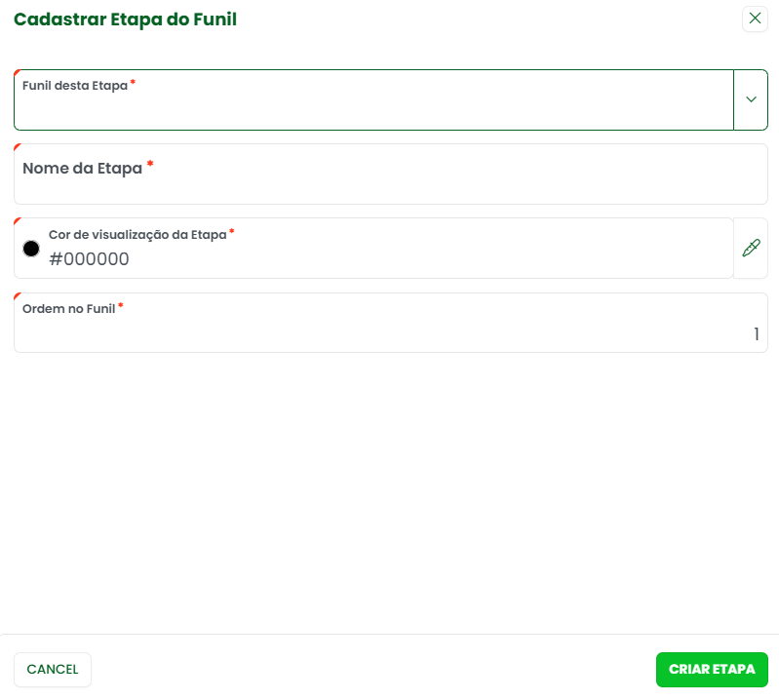779x700 pixels.
Task: Open the Funil desta Etapa combo box
Action: click(372, 108)
